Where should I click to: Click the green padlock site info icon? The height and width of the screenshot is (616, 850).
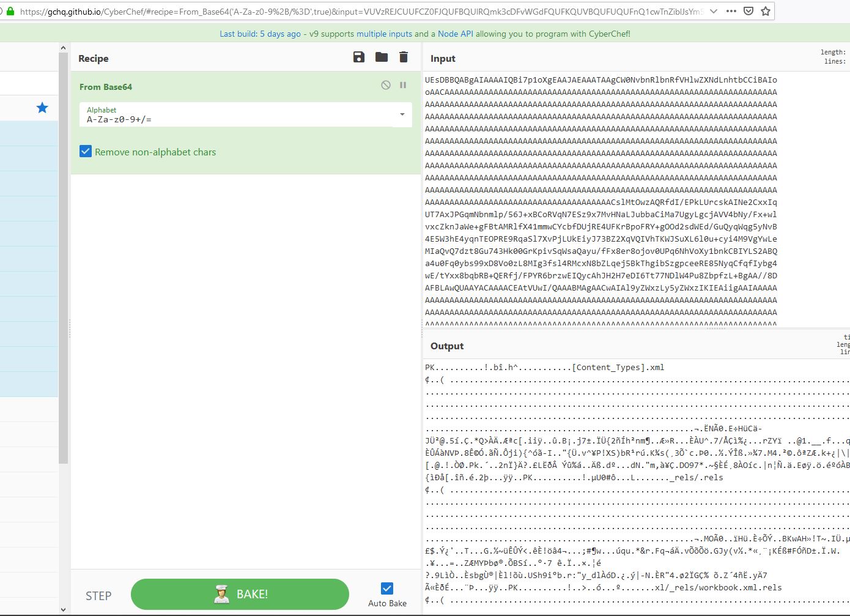[x=10, y=11]
